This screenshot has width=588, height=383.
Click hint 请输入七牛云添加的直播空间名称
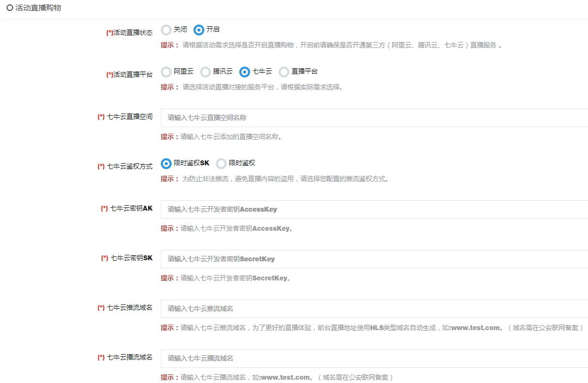click(221, 137)
